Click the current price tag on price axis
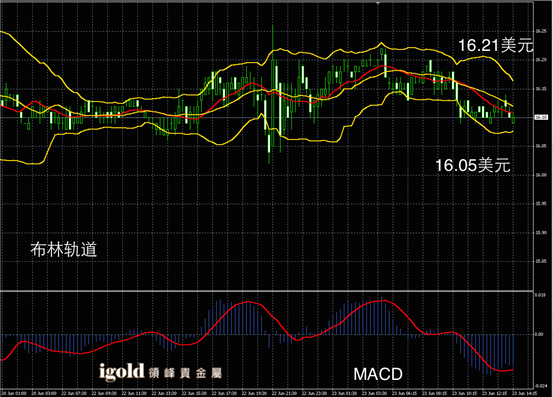The width and height of the screenshot is (553, 397). (541, 117)
